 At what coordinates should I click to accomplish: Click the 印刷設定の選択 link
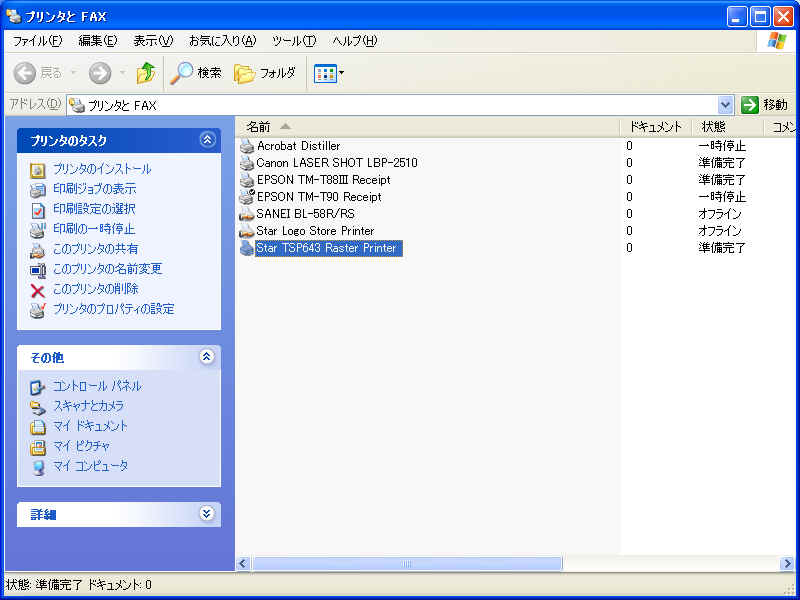(x=94, y=209)
